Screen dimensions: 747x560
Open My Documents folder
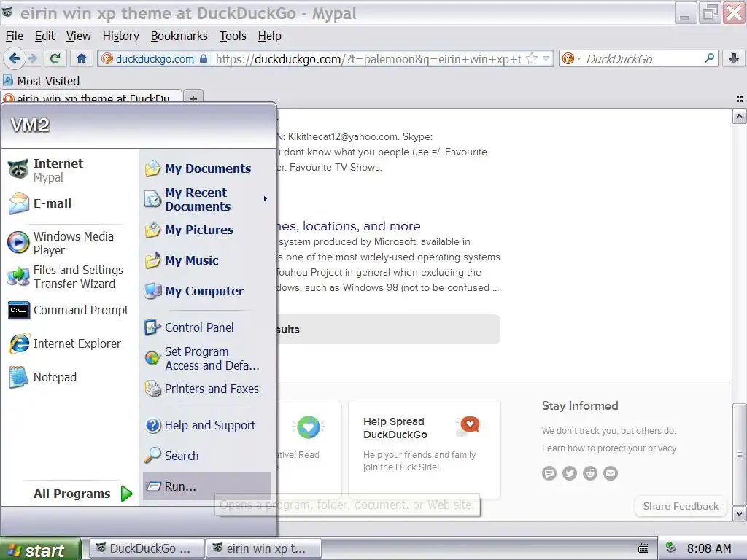(x=206, y=168)
